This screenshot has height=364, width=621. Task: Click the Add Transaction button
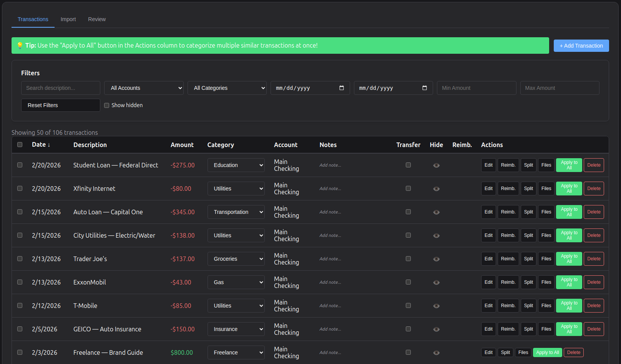click(581, 46)
